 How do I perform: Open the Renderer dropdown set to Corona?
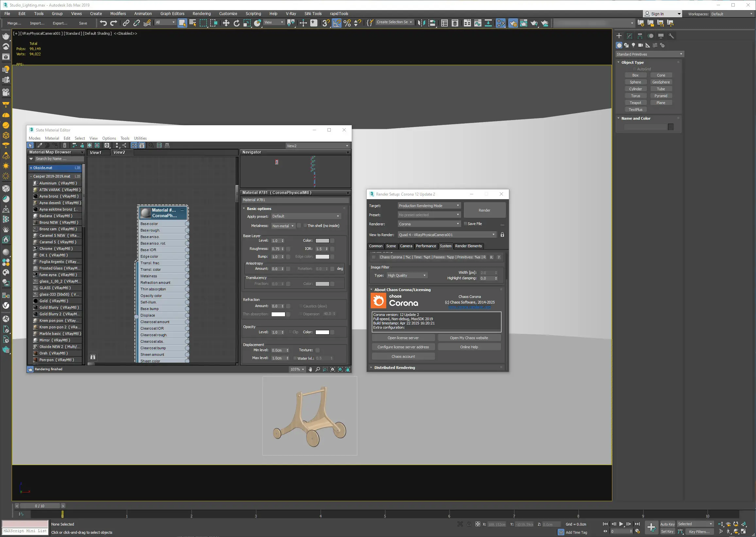click(428, 224)
